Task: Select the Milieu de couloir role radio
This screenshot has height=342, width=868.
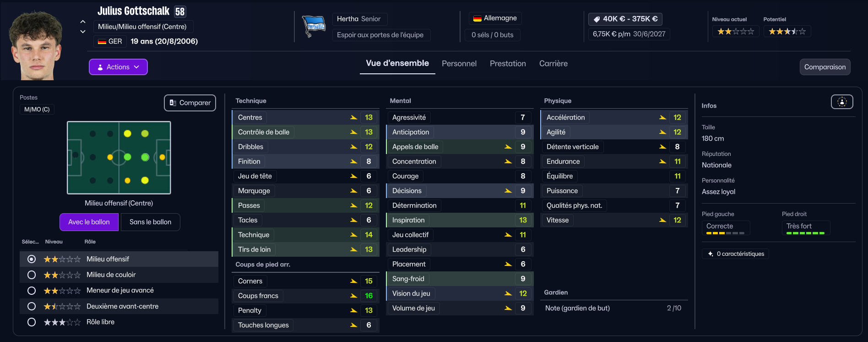Action: (32, 275)
